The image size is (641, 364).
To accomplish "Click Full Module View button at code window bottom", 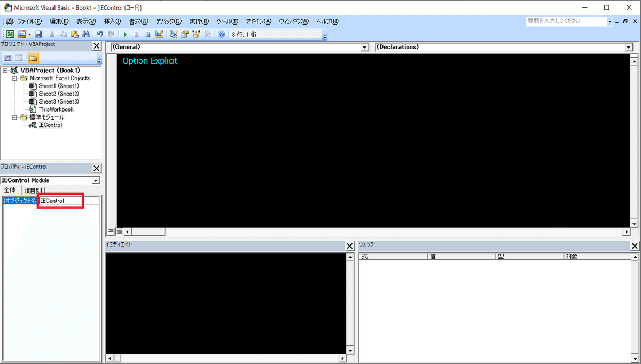I will (x=119, y=232).
